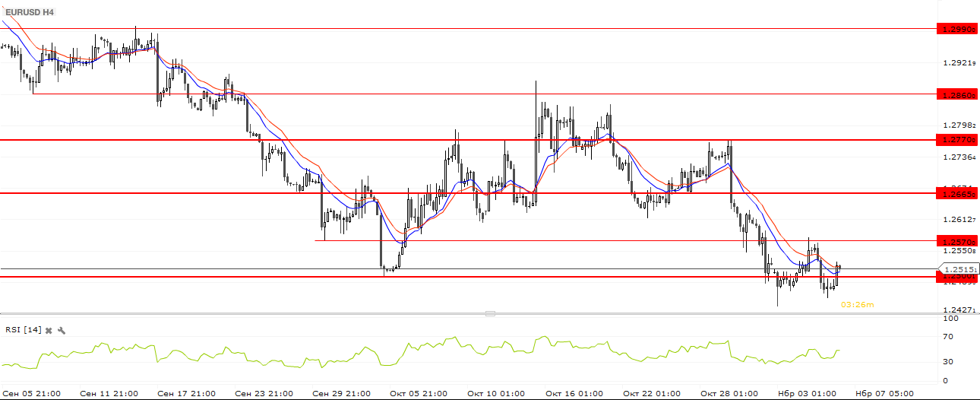Image resolution: width=980 pixels, height=400 pixels.
Task: Open RSI settings via the wrench icon
Action: [62, 330]
